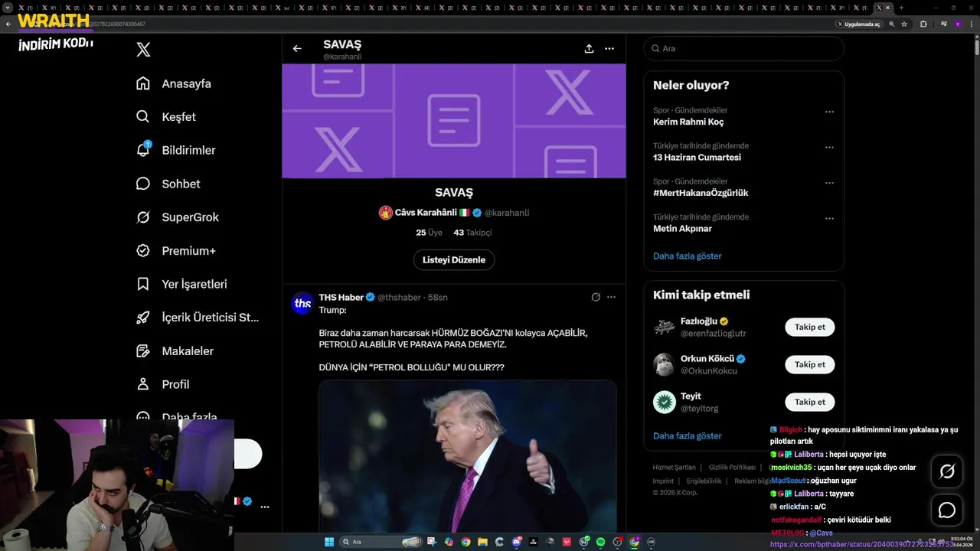Open Teyit profile avatar

coord(665,402)
